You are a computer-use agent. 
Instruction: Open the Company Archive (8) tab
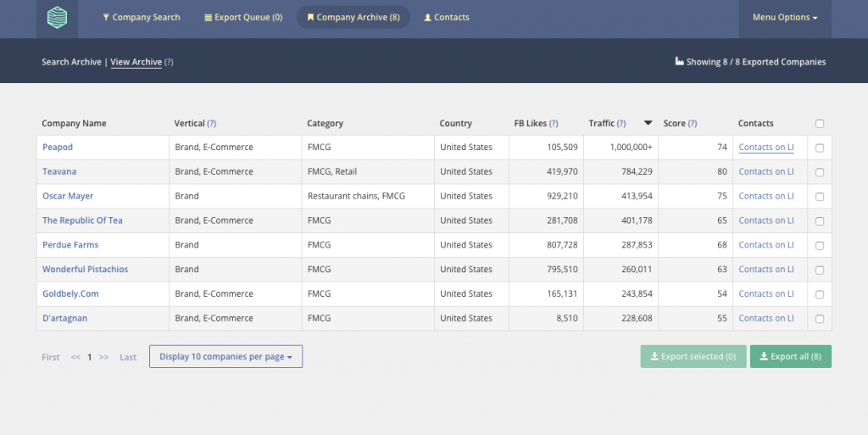tap(353, 18)
